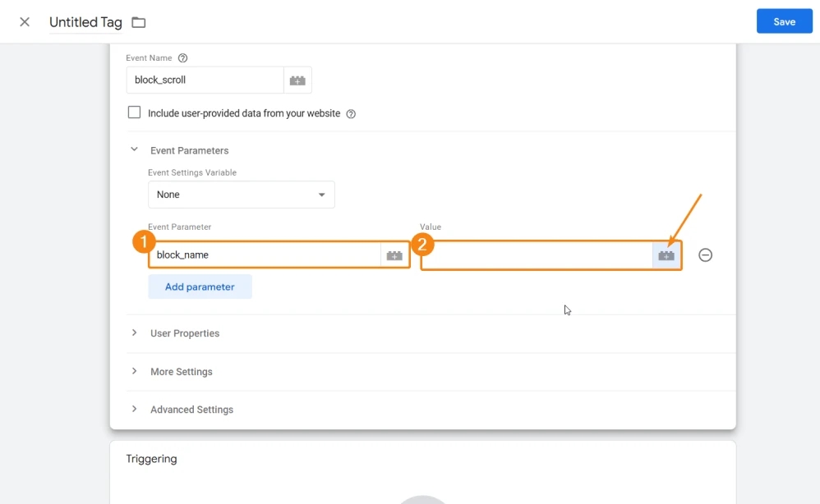Image resolution: width=820 pixels, height=504 pixels.
Task: Click the Event Parameters heading text
Action: (x=189, y=150)
